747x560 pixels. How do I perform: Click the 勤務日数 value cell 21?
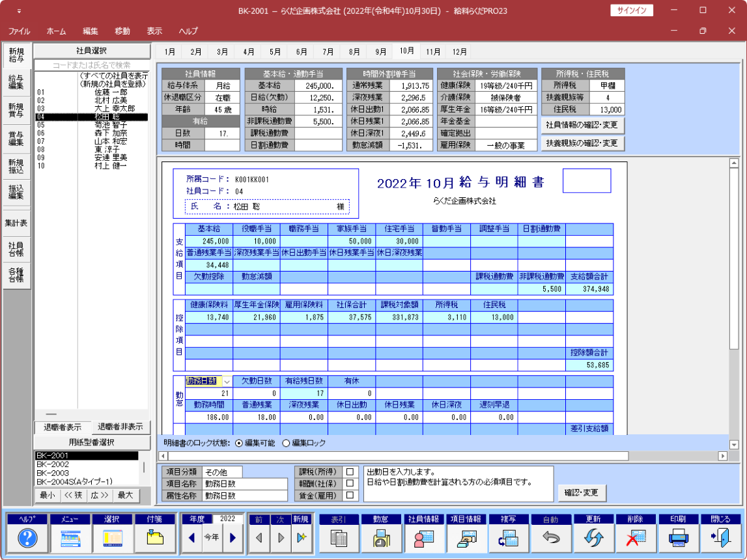pyautogui.click(x=208, y=393)
